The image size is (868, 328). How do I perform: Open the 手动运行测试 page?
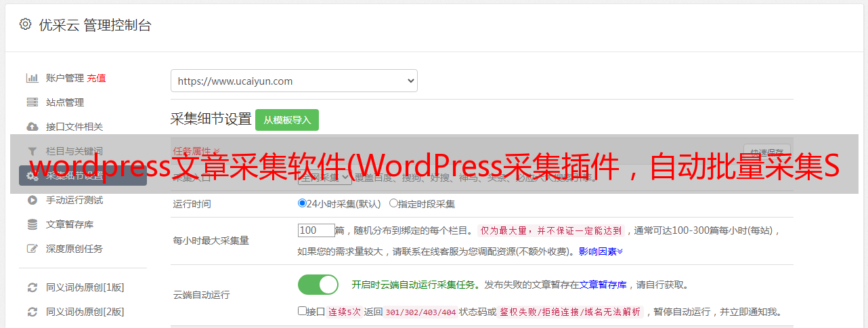[x=74, y=200]
